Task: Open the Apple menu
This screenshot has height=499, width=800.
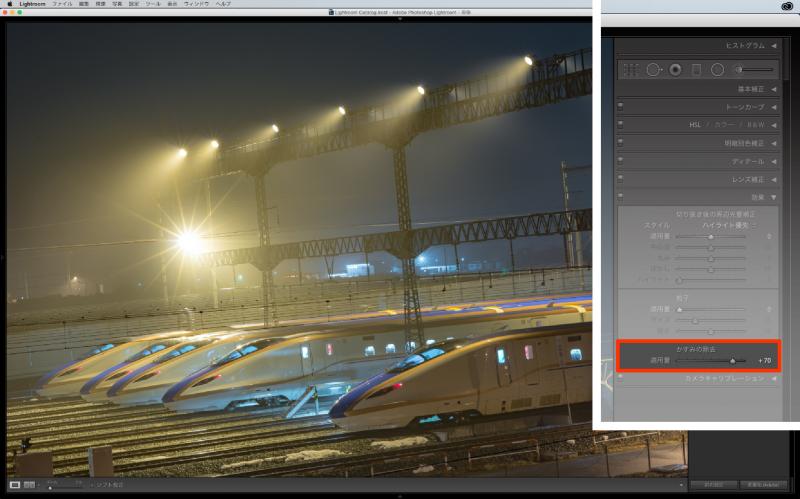Action: coord(9,4)
